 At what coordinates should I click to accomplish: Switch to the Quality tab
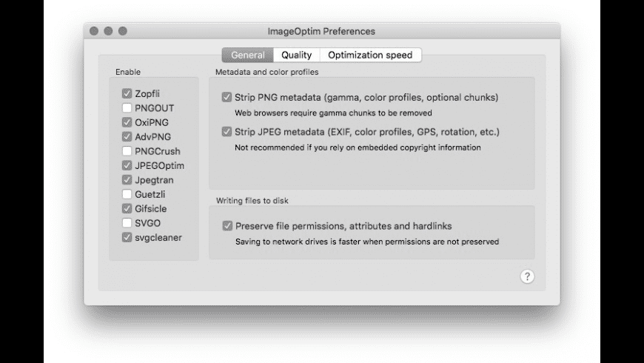point(296,55)
